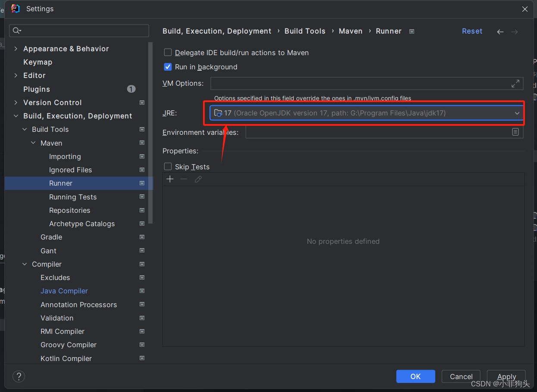Click project icon next to Ignored Files

[142, 170]
